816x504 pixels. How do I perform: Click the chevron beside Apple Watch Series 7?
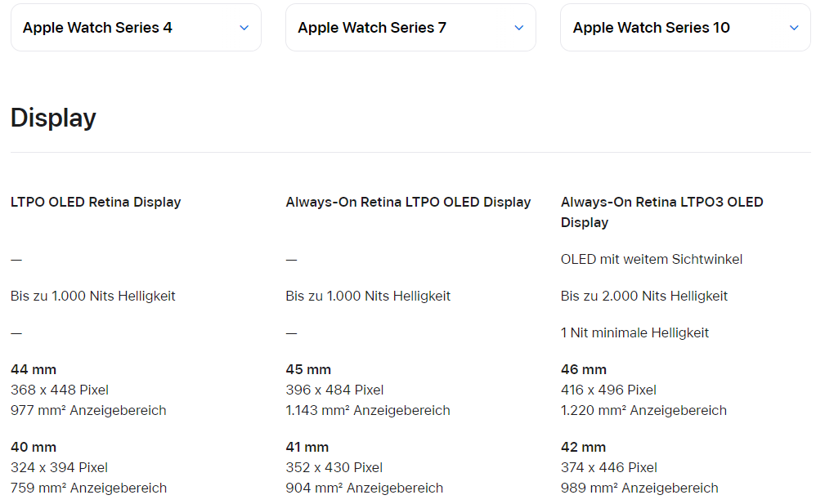tap(518, 28)
